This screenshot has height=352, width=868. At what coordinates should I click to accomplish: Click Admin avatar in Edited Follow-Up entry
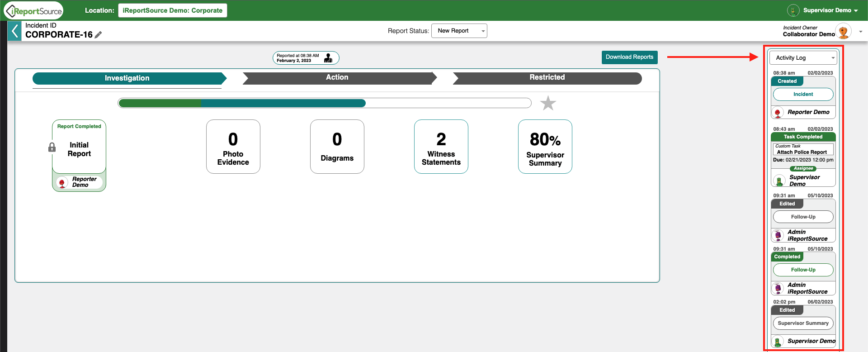click(778, 236)
